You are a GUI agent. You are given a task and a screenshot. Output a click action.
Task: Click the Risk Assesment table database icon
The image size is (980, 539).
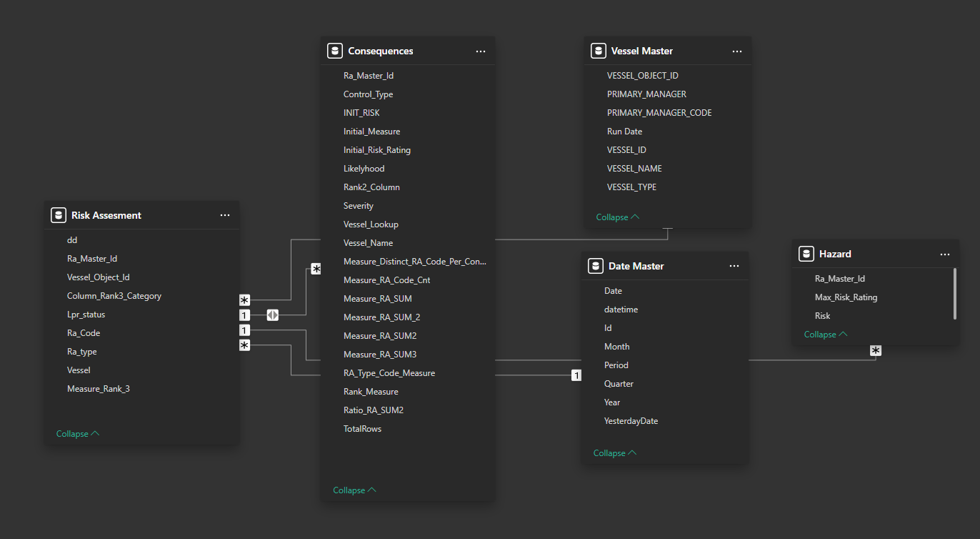point(59,215)
